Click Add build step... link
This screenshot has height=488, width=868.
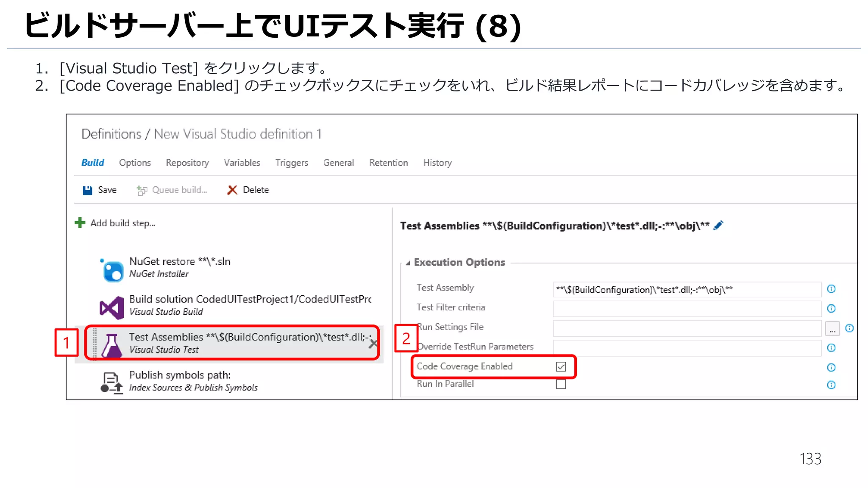click(x=123, y=223)
